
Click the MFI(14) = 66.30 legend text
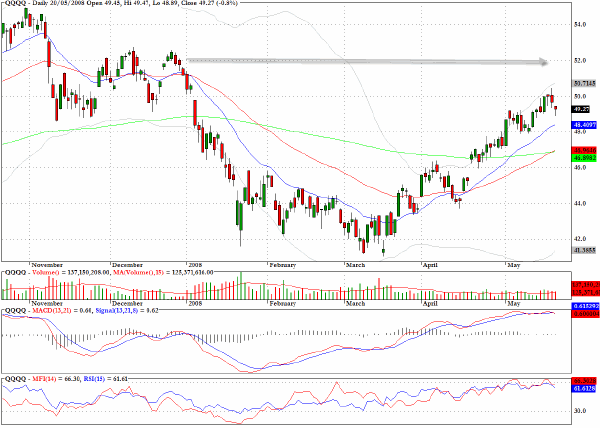coord(57,379)
